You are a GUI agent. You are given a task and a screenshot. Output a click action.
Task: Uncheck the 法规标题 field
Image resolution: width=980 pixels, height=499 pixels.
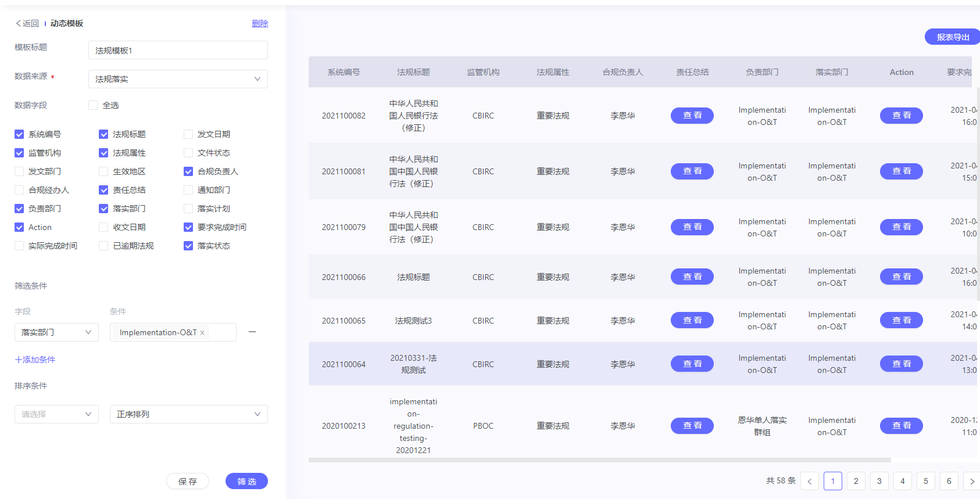[x=103, y=134]
